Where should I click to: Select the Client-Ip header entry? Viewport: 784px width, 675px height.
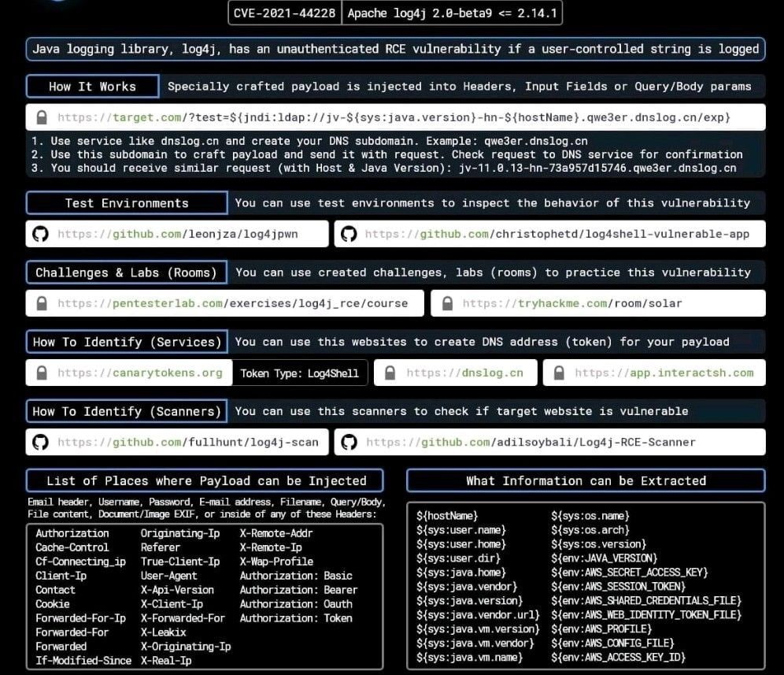[61, 576]
